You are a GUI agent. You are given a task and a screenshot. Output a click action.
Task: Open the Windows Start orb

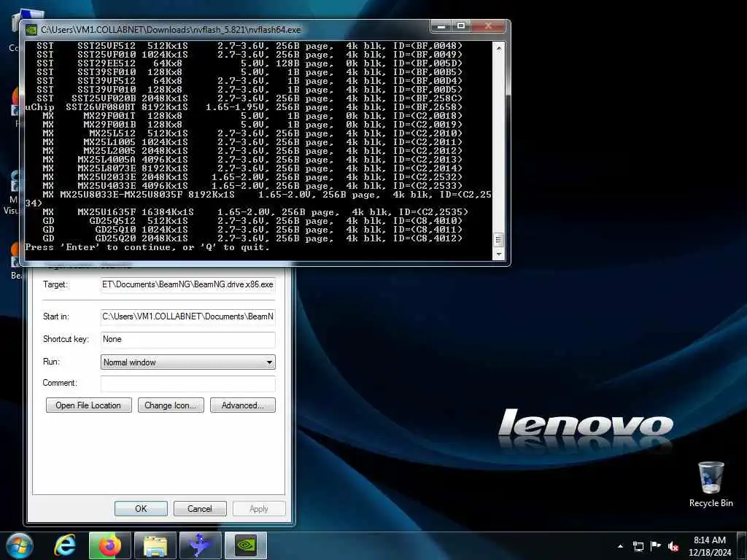[19, 545]
